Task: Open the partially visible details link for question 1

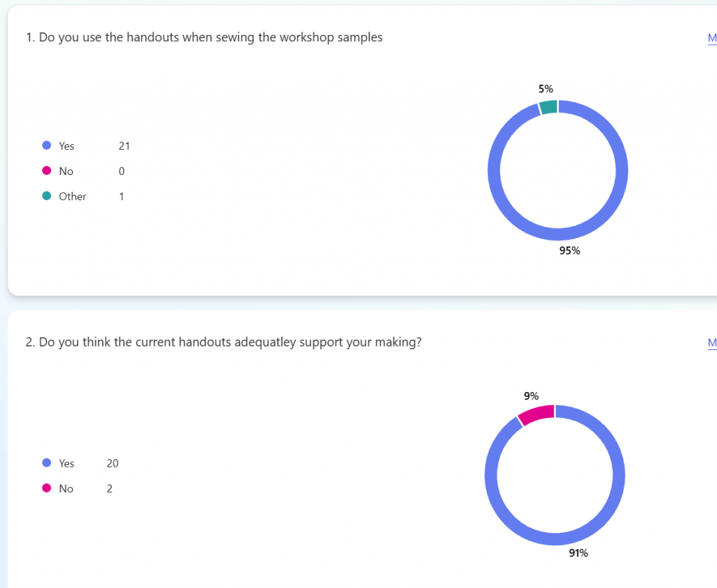Action: 712,38
